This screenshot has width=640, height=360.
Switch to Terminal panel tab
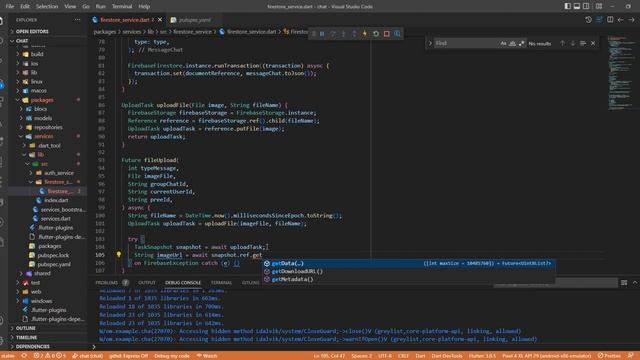(221, 282)
